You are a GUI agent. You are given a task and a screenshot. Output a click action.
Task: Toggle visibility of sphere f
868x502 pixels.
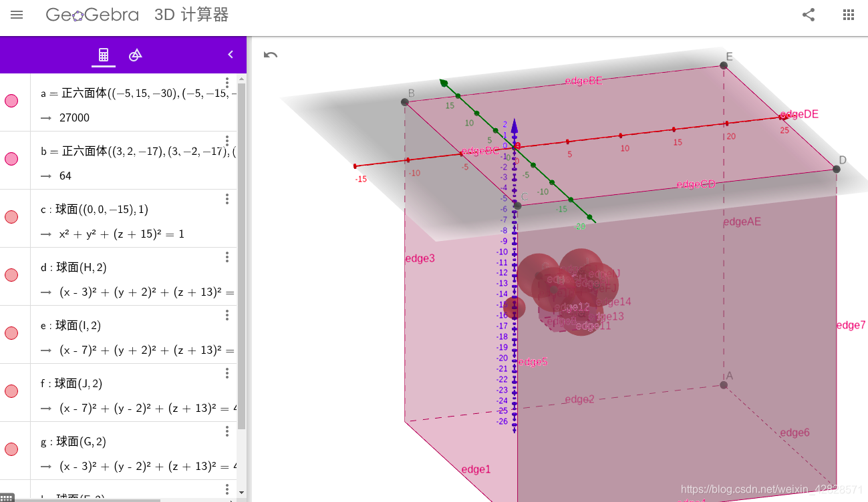point(11,391)
